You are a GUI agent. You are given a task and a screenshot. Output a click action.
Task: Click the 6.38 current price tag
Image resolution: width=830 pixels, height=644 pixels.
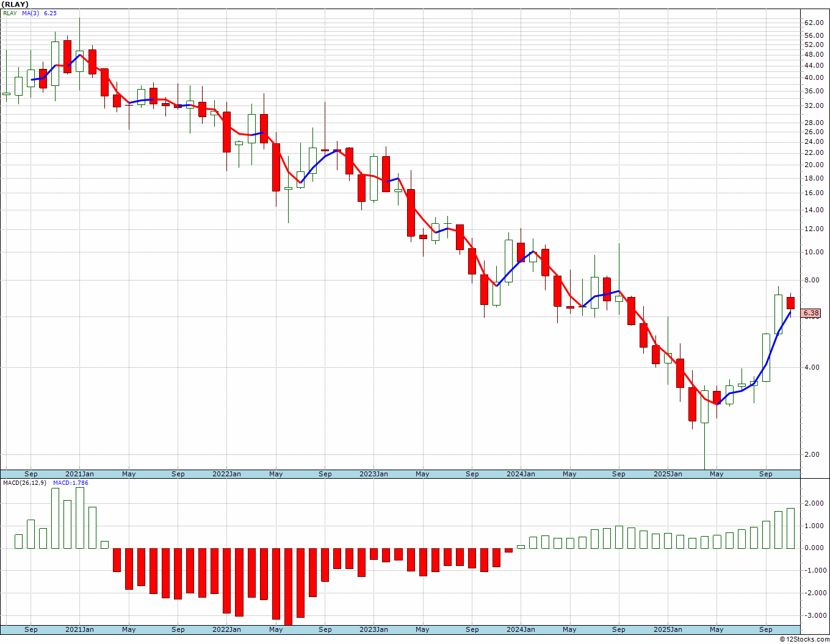pyautogui.click(x=811, y=313)
